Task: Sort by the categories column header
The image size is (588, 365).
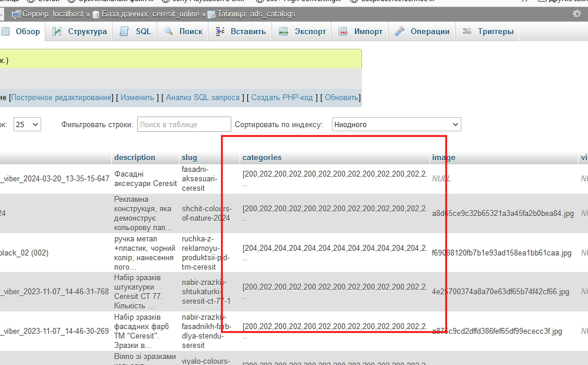Action: point(262,157)
